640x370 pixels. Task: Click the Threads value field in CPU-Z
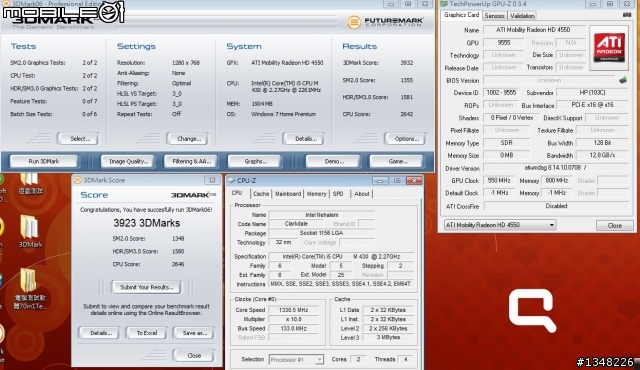pos(405,359)
